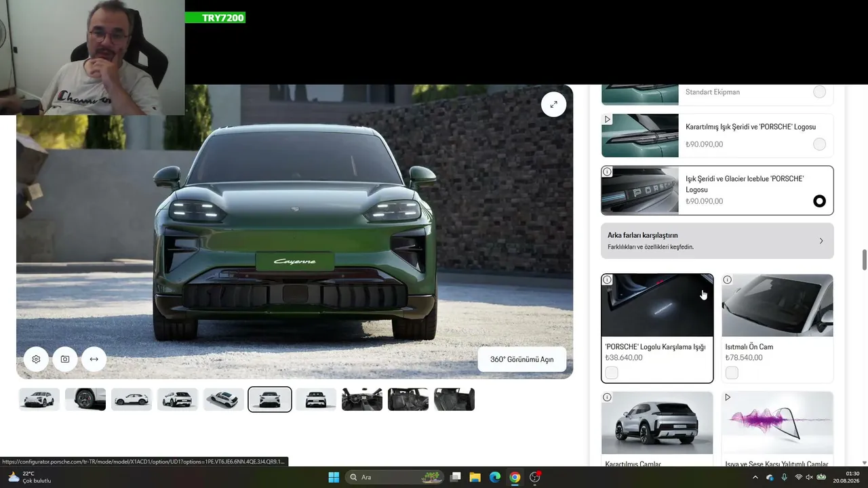Select the Glacier Iceblue 'PORSCHE' Logosu radio

(x=819, y=201)
